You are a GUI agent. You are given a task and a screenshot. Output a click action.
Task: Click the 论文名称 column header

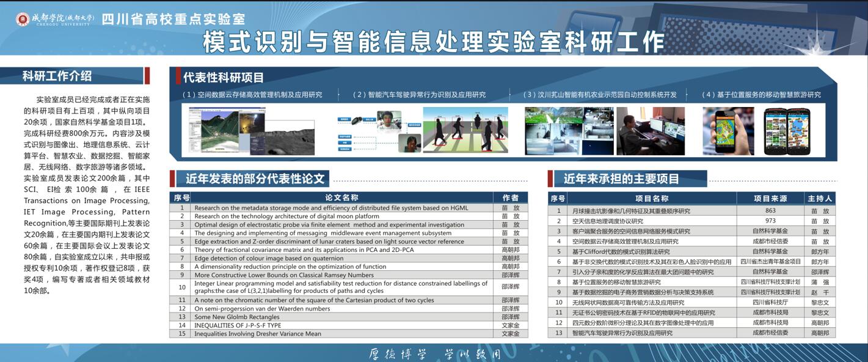(x=341, y=198)
